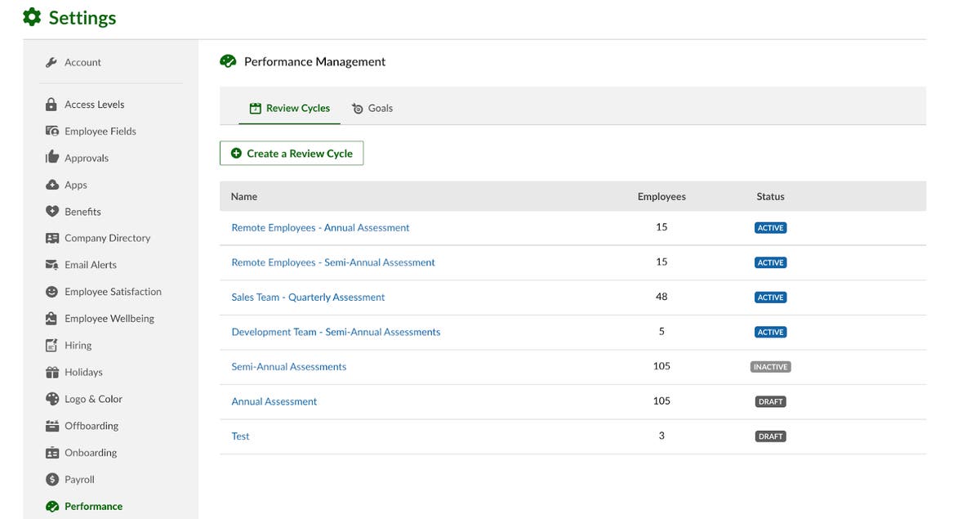Screen dimensions: 980x519
Task: Open Approvals via the thumbs-up icon
Action: coord(51,157)
